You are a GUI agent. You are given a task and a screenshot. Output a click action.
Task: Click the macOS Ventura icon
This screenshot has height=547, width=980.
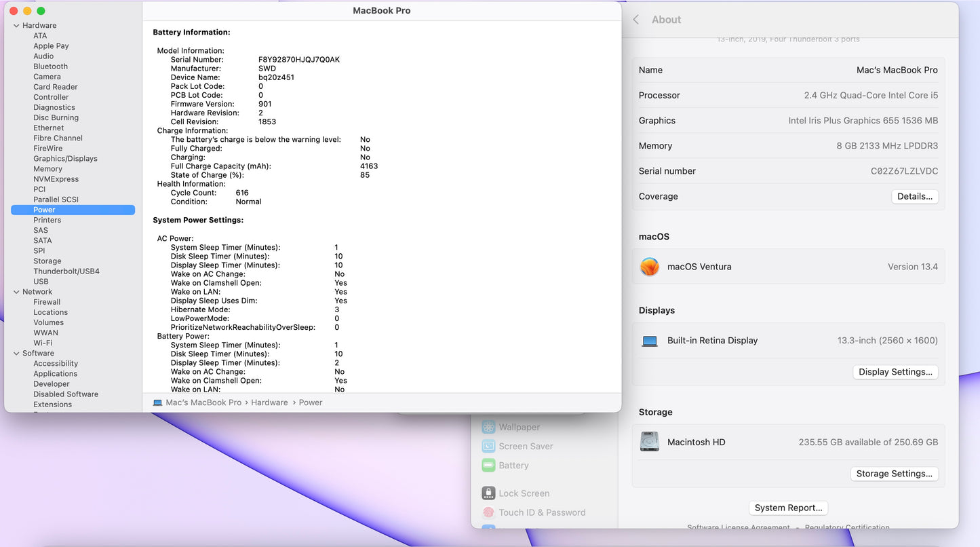pos(650,267)
